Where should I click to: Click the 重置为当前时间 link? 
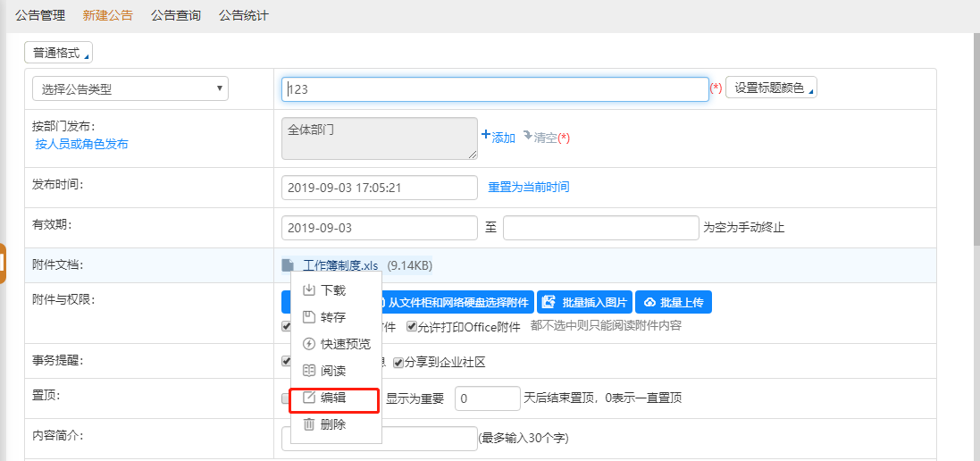click(x=528, y=188)
